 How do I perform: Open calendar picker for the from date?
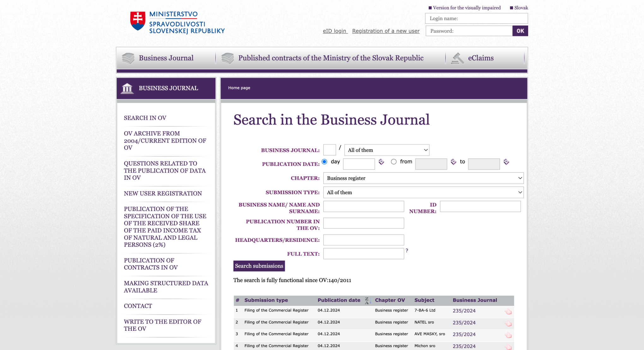pyautogui.click(x=453, y=162)
